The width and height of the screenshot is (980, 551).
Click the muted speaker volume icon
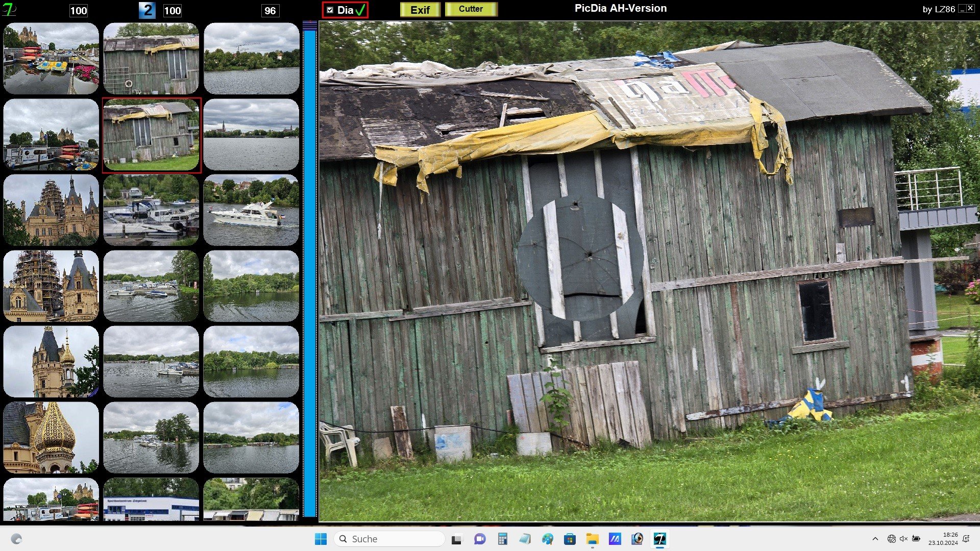pos(903,539)
